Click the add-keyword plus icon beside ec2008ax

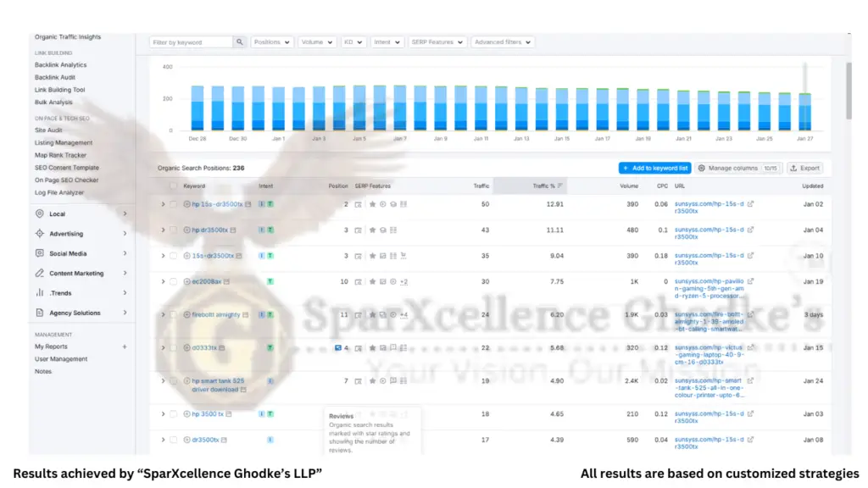tap(187, 281)
